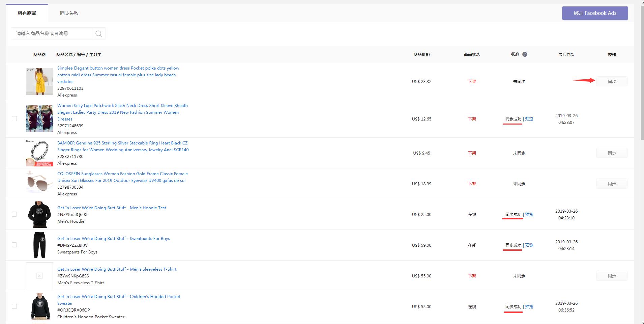Switch to the 同步失败 tab
The width and height of the screenshot is (644, 324).
pyautogui.click(x=69, y=13)
